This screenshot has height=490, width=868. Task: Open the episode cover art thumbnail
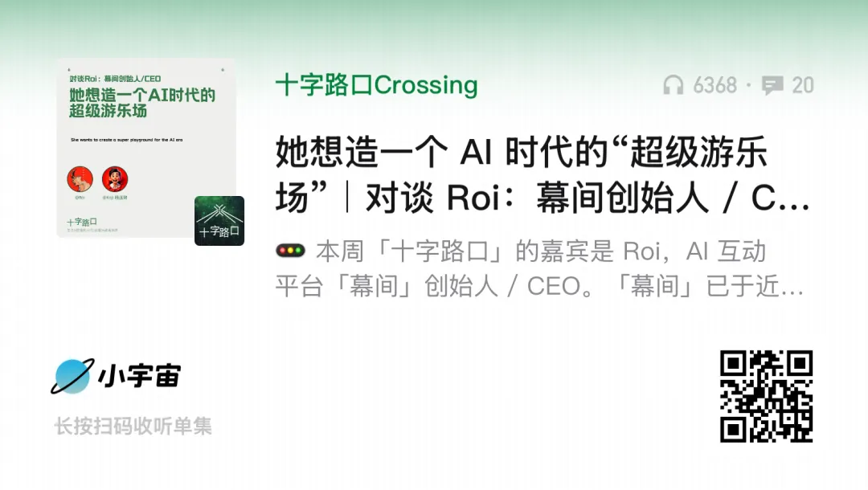click(146, 148)
